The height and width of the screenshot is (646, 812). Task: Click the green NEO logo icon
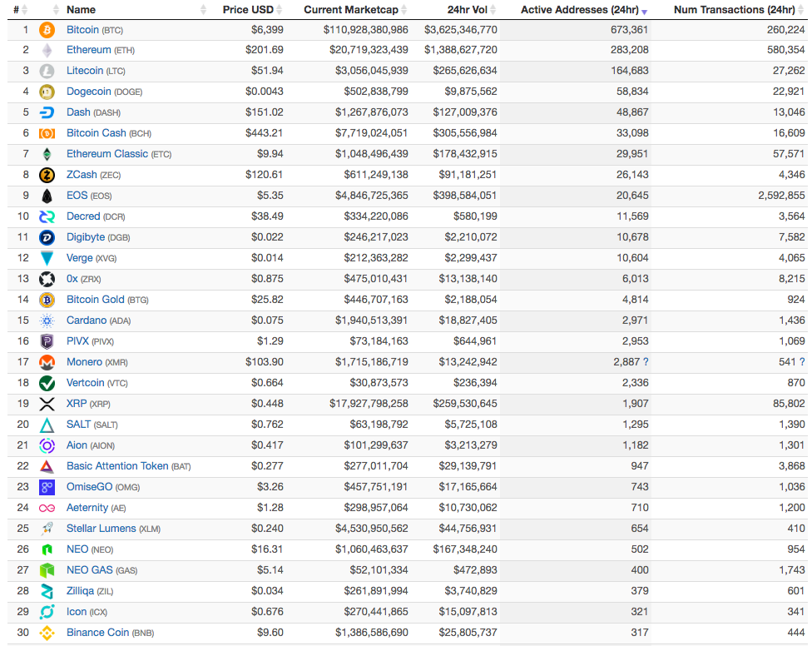(x=47, y=549)
